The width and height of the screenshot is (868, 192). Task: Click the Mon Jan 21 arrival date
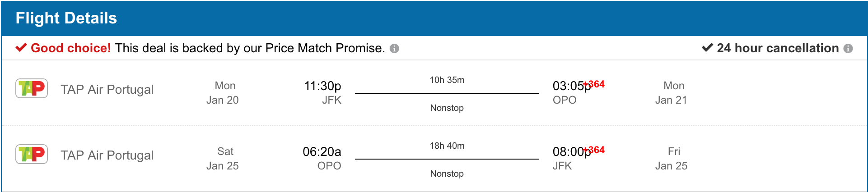(672, 93)
